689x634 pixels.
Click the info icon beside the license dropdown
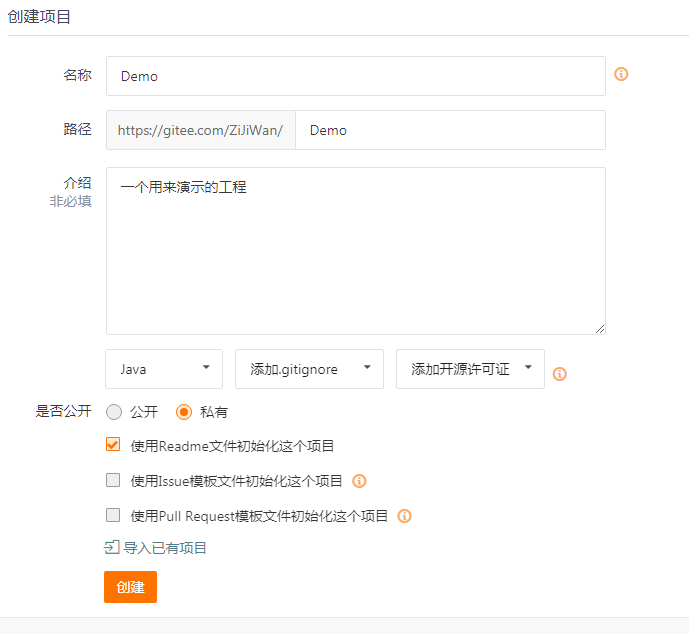pyautogui.click(x=559, y=374)
